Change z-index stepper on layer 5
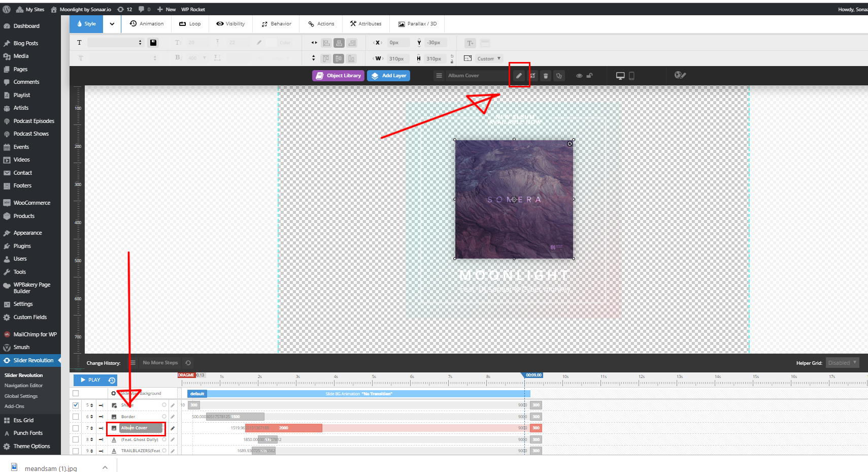This screenshot has height=472, width=868. [92, 405]
